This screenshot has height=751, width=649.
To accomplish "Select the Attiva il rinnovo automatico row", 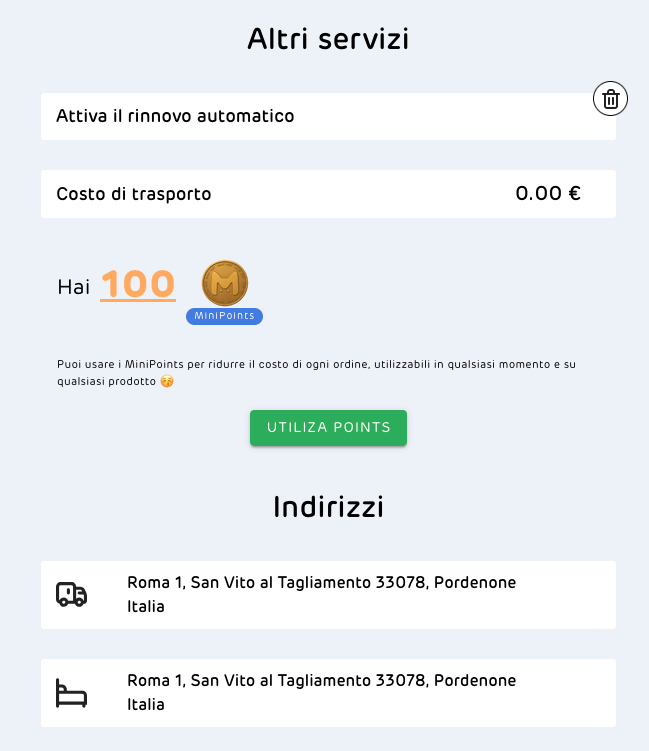I will pyautogui.click(x=328, y=117).
